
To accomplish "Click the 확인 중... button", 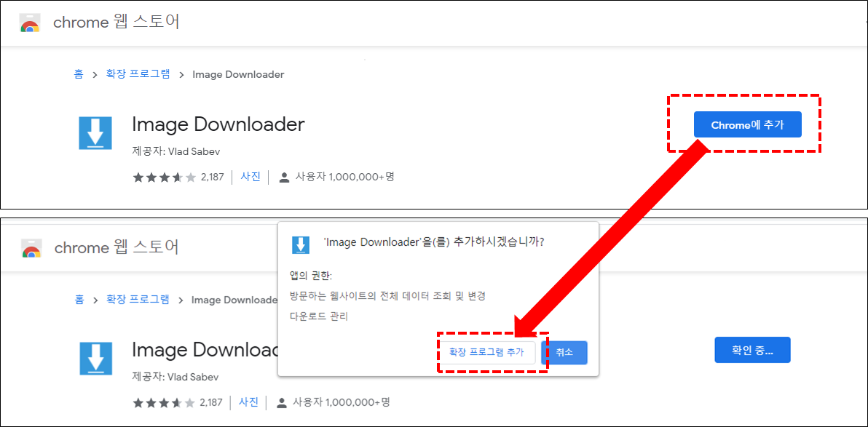I will [x=752, y=350].
